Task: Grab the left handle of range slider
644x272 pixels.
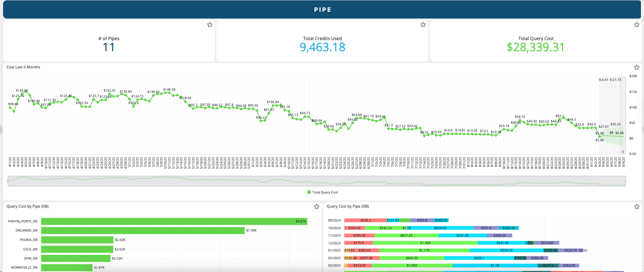Action: click(x=8, y=181)
